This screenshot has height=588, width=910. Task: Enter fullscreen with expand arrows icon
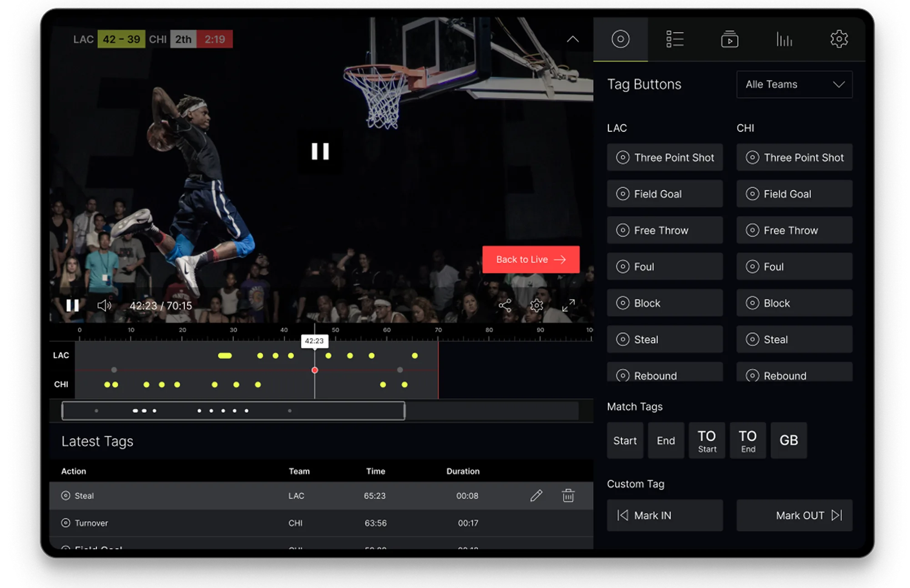click(568, 305)
